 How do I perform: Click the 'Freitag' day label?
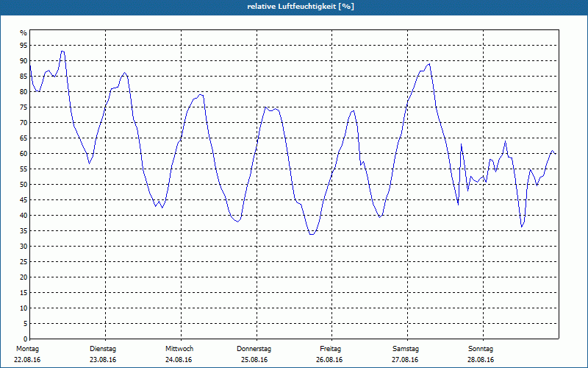(330, 349)
